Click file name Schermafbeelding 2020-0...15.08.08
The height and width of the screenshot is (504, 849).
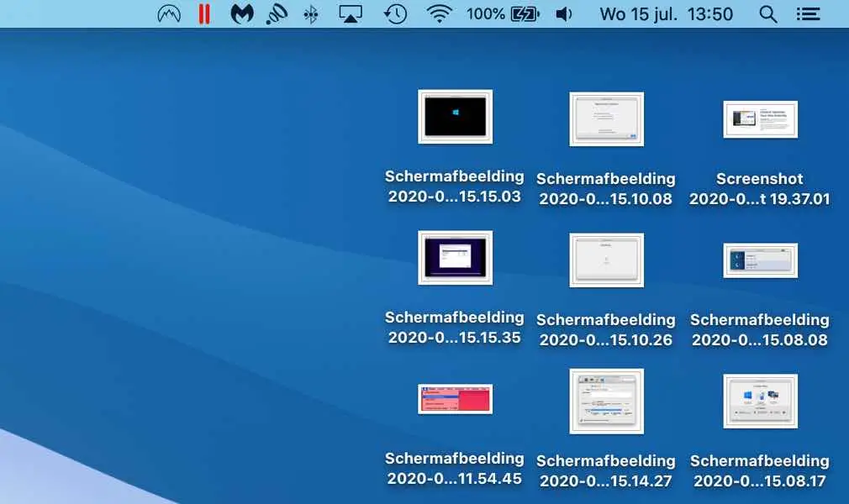pyautogui.click(x=759, y=329)
